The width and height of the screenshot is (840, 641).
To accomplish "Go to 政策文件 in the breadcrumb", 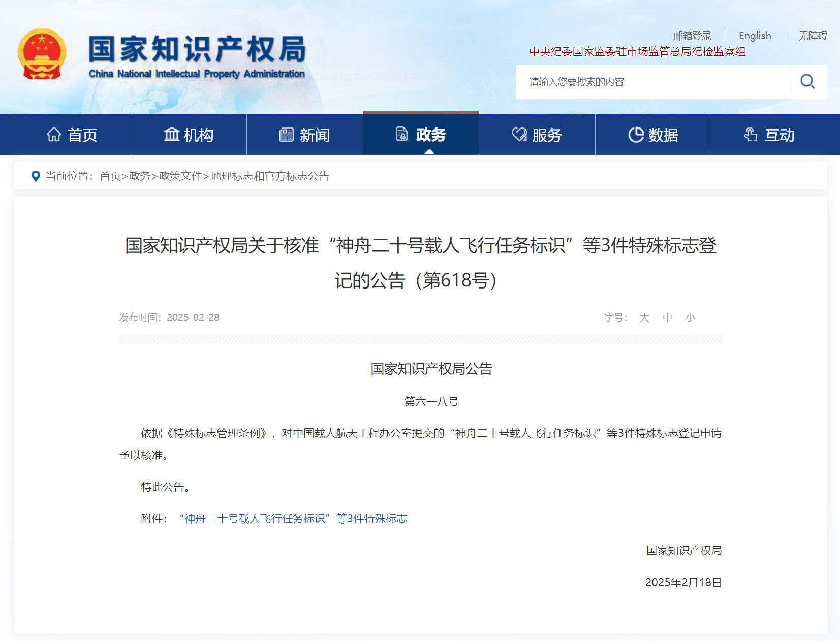I will point(180,176).
